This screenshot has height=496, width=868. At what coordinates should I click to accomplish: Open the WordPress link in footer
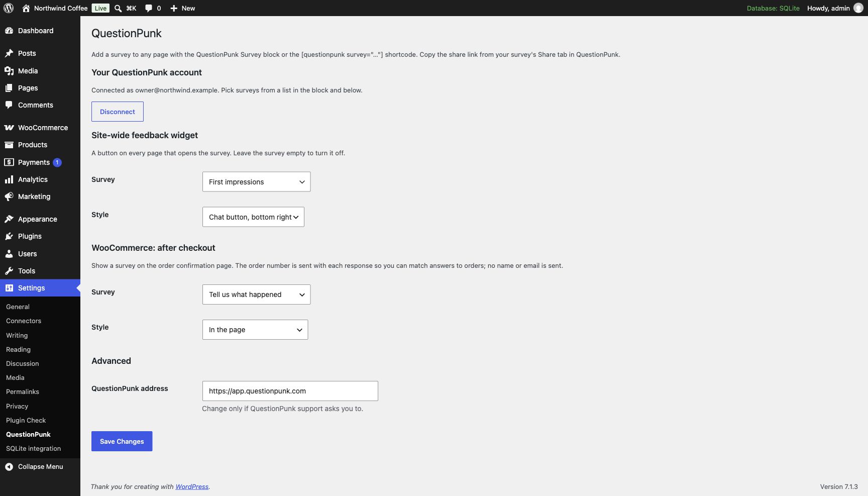click(x=192, y=486)
